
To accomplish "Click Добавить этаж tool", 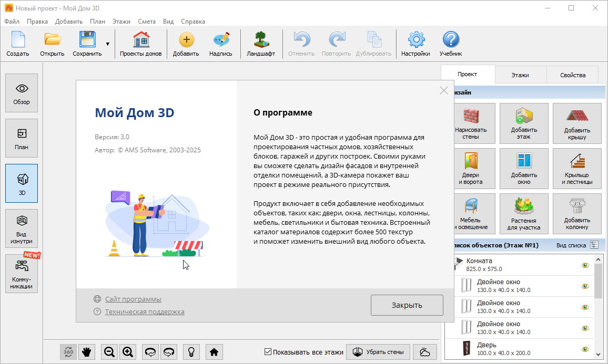I will (524, 123).
